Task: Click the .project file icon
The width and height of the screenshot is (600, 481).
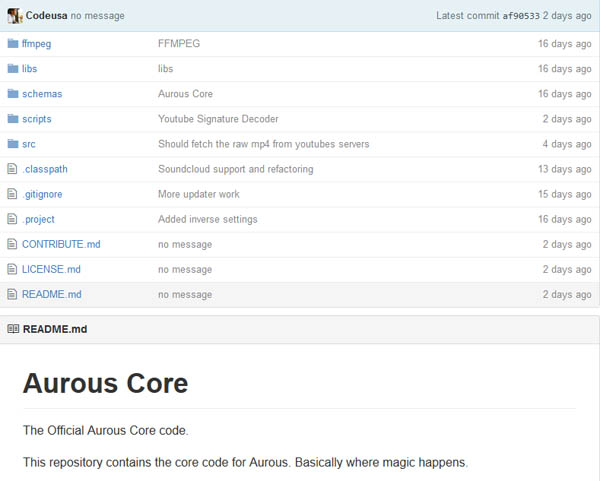Action: click(12, 219)
